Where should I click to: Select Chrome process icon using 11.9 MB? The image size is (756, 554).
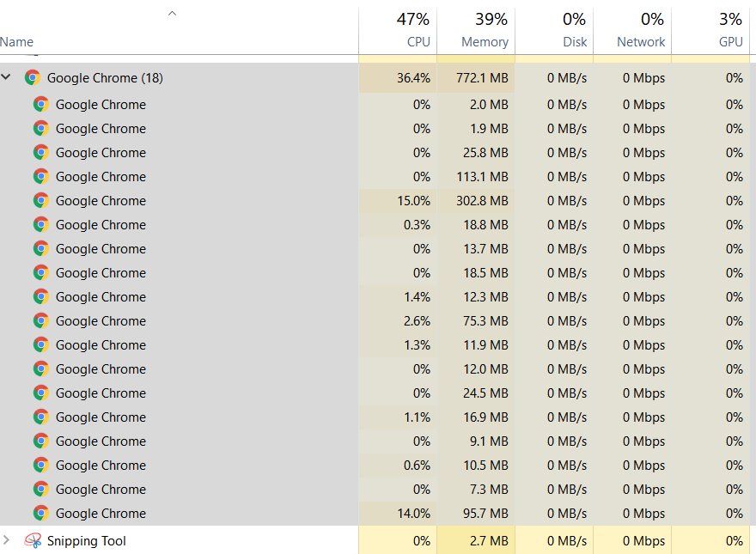[41, 344]
